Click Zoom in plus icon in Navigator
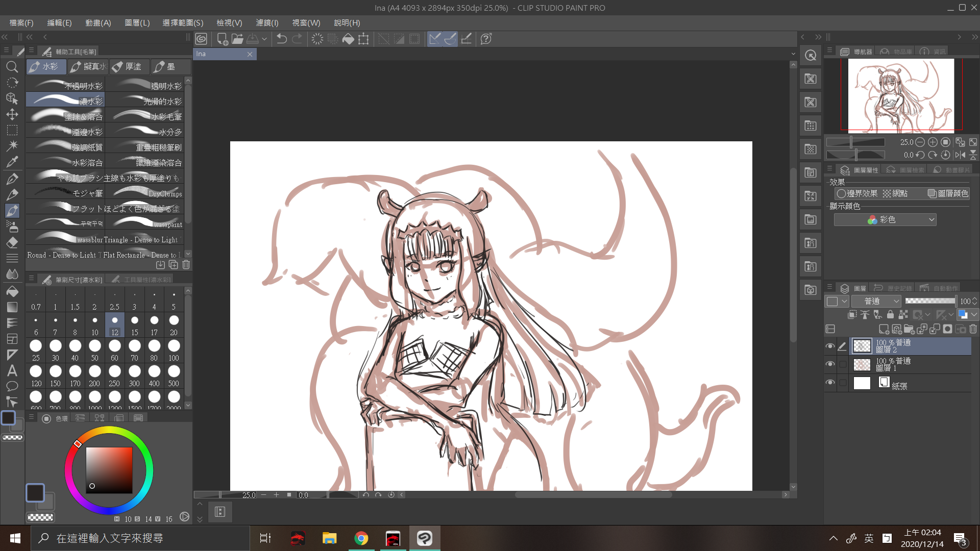Image resolution: width=980 pixels, height=551 pixels. 933,142
